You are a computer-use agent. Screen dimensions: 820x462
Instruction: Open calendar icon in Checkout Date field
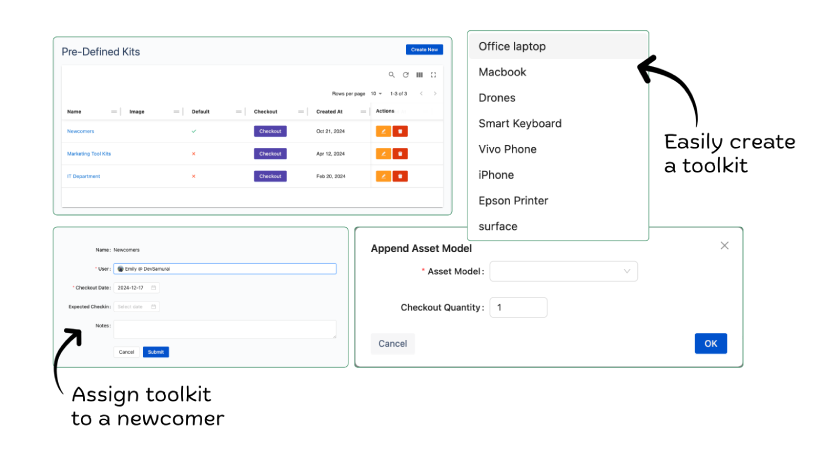(x=153, y=288)
